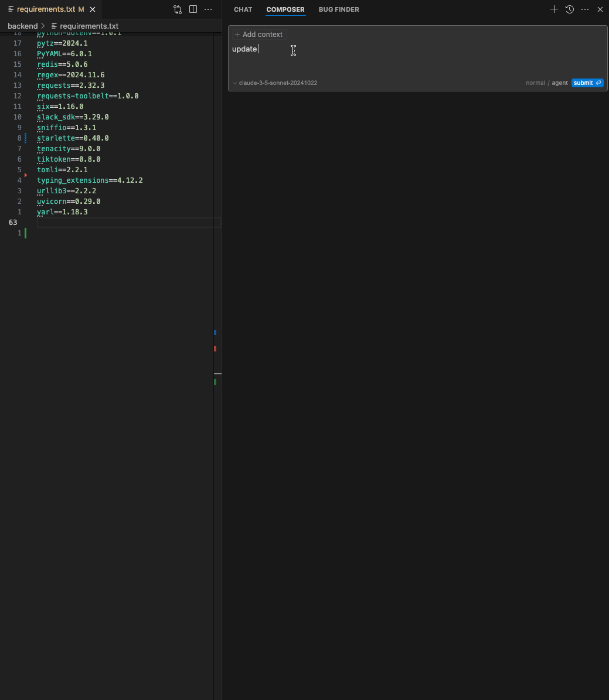Image resolution: width=609 pixels, height=700 pixels.
Task: Open the claude-3-5-sonnet model dropdown
Action: tap(275, 83)
